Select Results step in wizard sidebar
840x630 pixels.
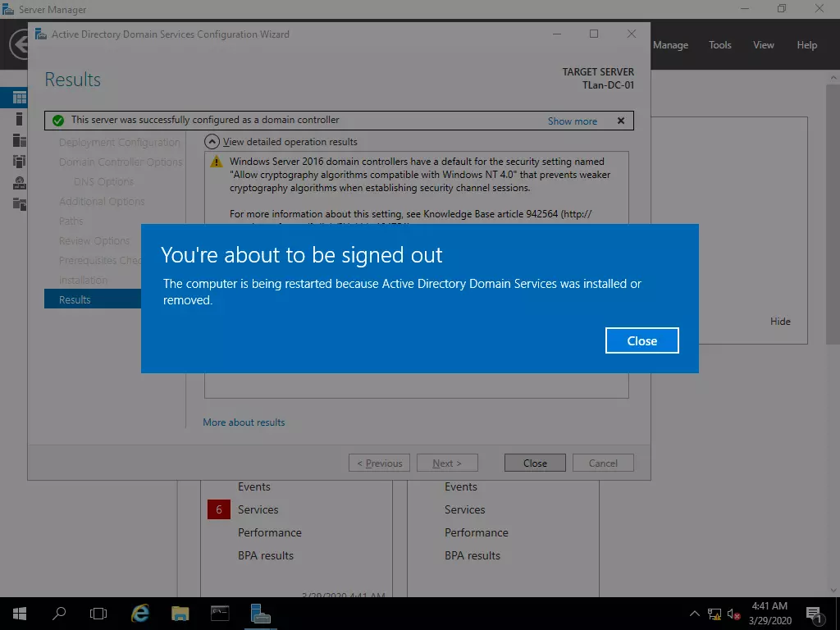[93, 299]
